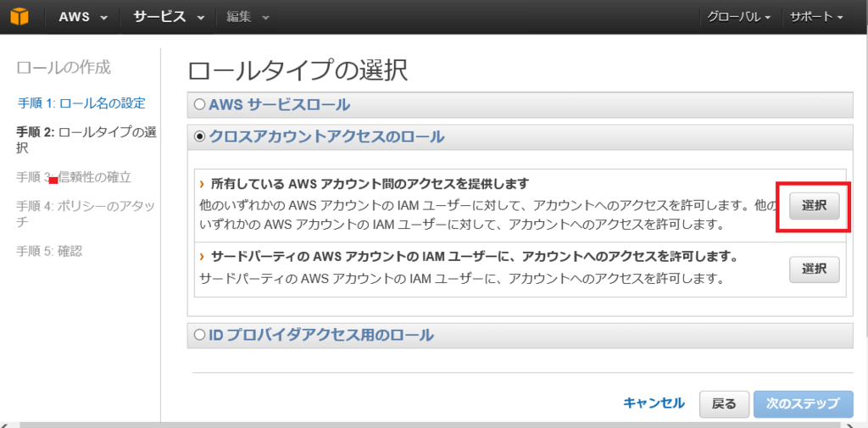Screen dimensions: 868x428
Task: Expand 所有している AWS アカウント間のアクセス arrow
Action: 202,183
